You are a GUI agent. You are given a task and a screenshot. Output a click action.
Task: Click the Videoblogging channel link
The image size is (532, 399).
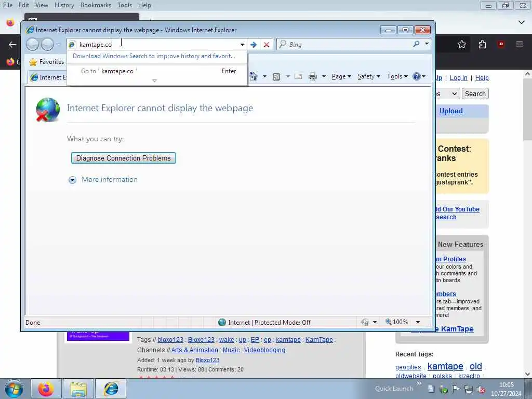(x=264, y=350)
